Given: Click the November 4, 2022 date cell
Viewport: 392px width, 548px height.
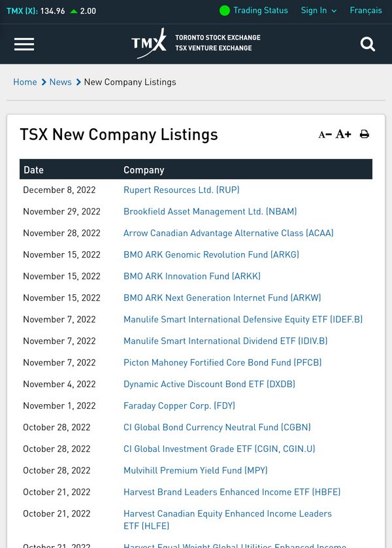Looking at the screenshot, I should [x=59, y=384].
